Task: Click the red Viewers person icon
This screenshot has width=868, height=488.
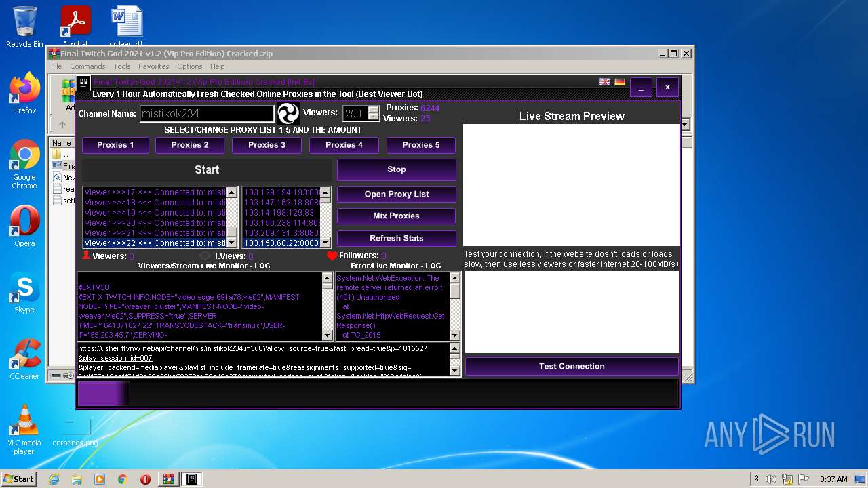Action: click(x=86, y=256)
